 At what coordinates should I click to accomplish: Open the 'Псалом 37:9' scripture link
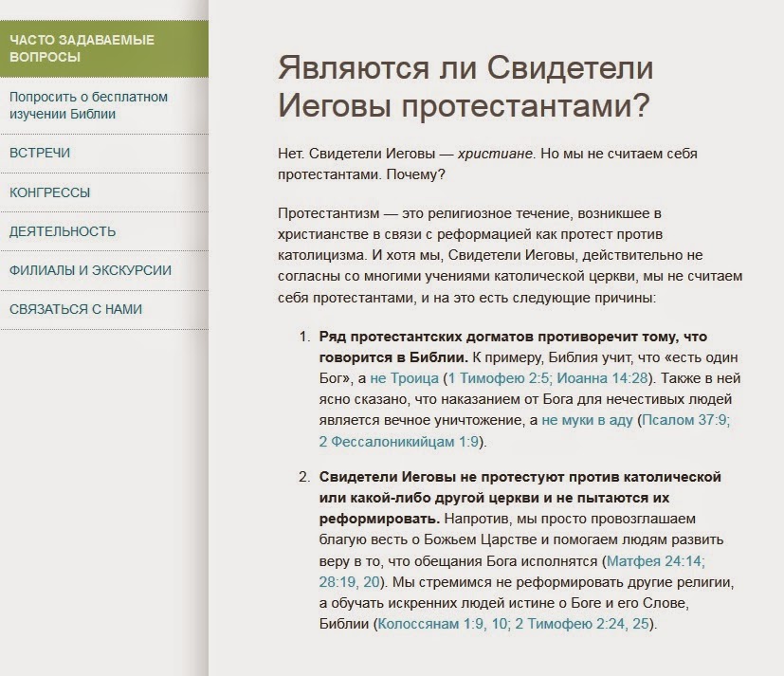(684, 421)
